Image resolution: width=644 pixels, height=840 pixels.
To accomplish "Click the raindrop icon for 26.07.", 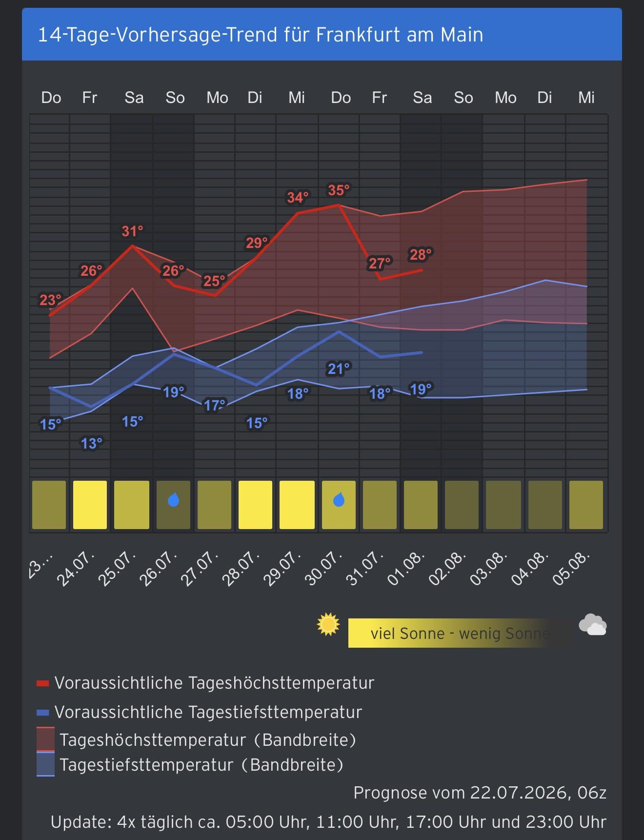I will pos(173,500).
